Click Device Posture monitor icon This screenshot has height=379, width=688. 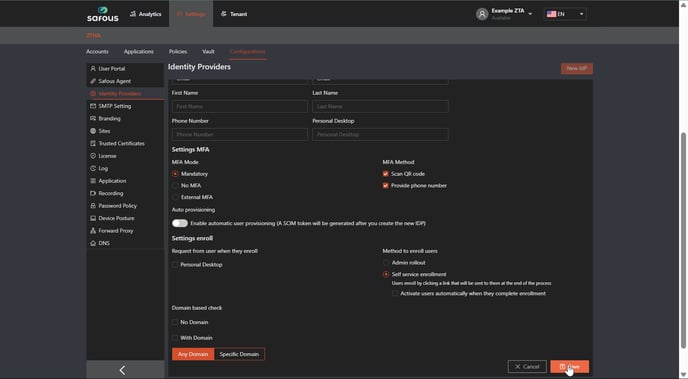point(93,218)
